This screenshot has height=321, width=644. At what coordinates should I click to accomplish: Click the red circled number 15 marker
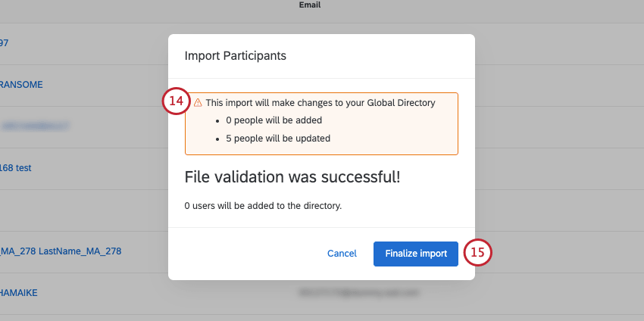477,254
